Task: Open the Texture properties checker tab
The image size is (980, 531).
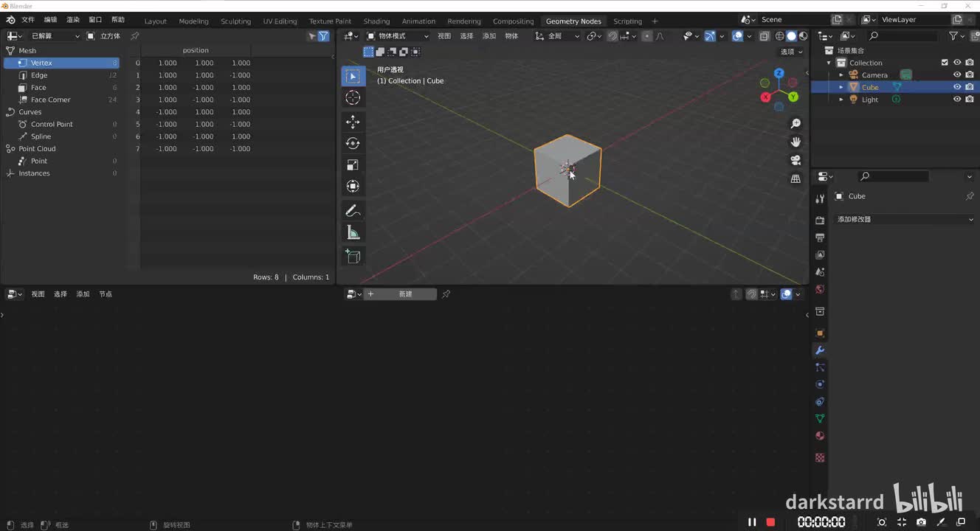Action: 819,457
